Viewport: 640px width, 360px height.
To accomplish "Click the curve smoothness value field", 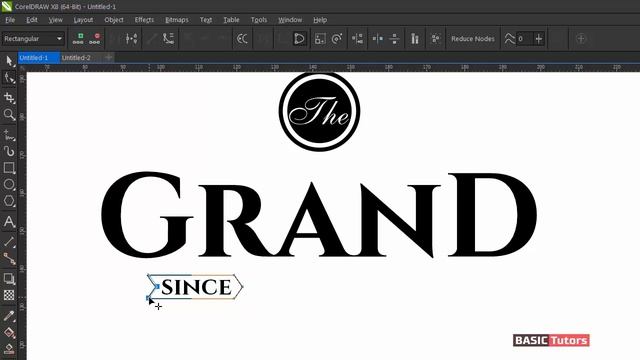I will tap(524, 39).
